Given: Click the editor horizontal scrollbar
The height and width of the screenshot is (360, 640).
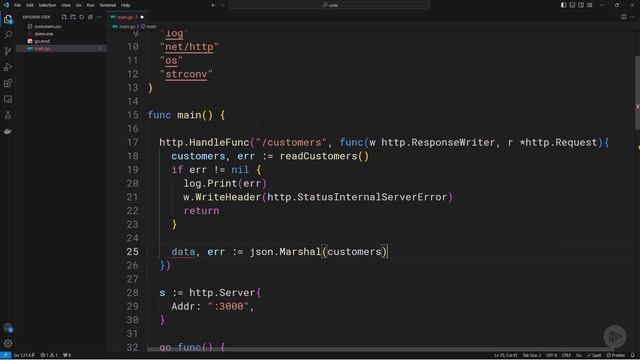Looking at the screenshot, I should (380, 349).
